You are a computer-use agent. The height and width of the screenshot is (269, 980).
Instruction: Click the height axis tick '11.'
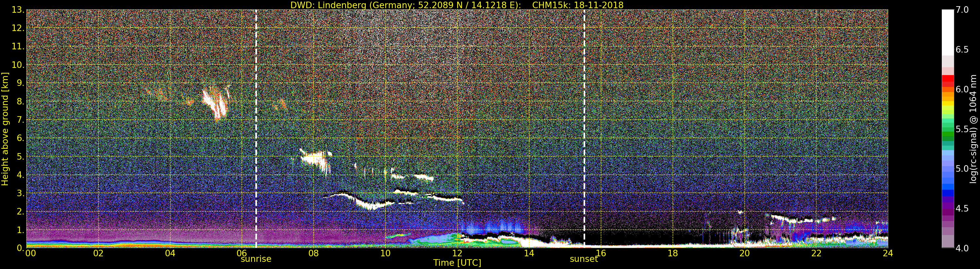(18, 46)
